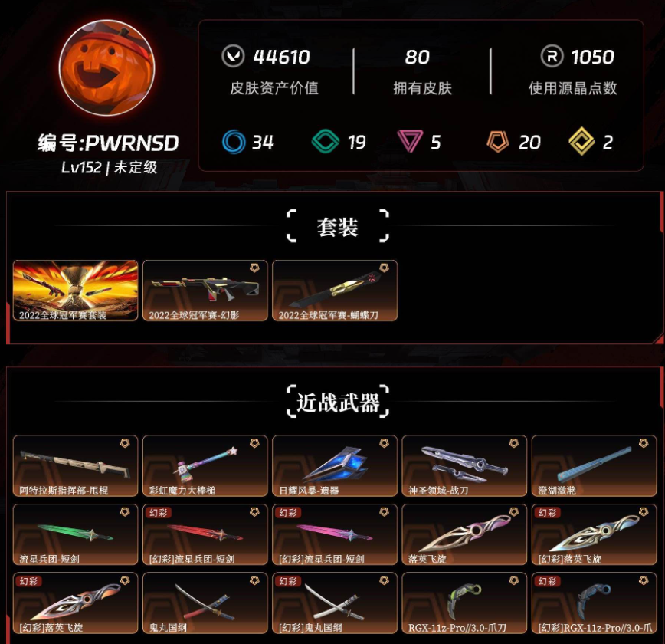The width and height of the screenshot is (665, 644).
Task: Select the 彩虹魔力大棒槌 melee card
Action: (x=205, y=465)
